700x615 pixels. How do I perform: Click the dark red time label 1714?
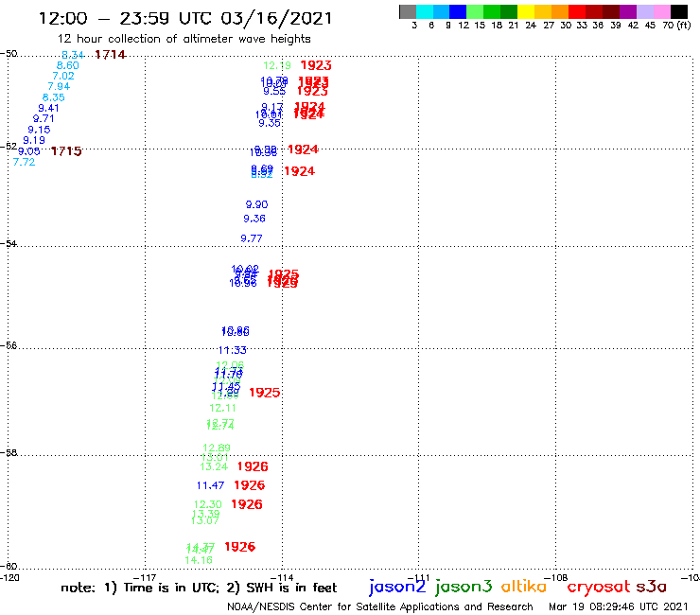111,55
